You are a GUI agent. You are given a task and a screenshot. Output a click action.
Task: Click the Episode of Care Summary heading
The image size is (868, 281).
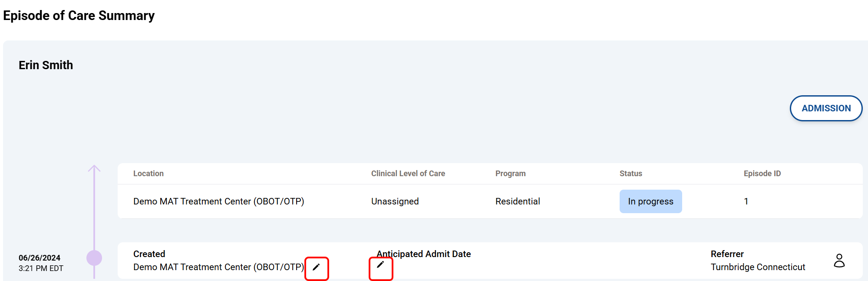coord(79,16)
